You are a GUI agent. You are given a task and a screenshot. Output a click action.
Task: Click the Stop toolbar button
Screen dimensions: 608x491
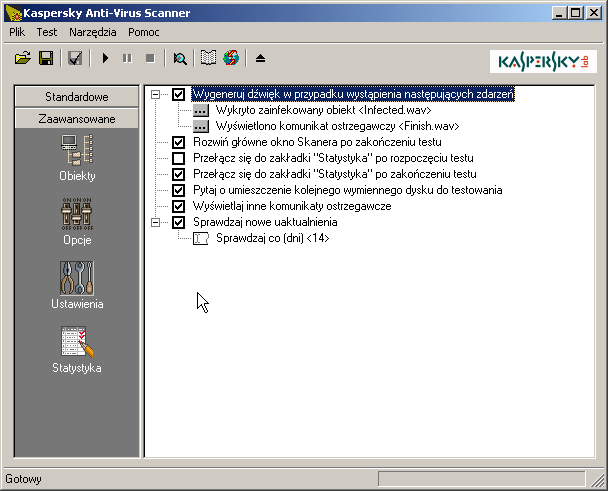[x=150, y=59]
